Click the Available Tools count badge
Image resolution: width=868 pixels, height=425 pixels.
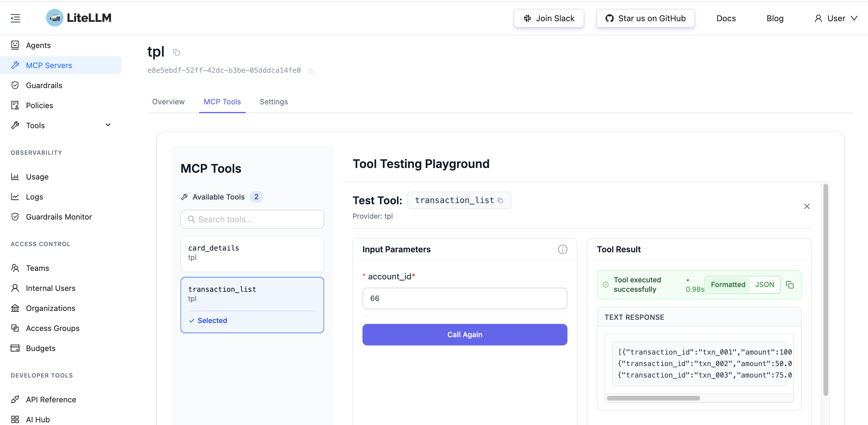tap(256, 197)
